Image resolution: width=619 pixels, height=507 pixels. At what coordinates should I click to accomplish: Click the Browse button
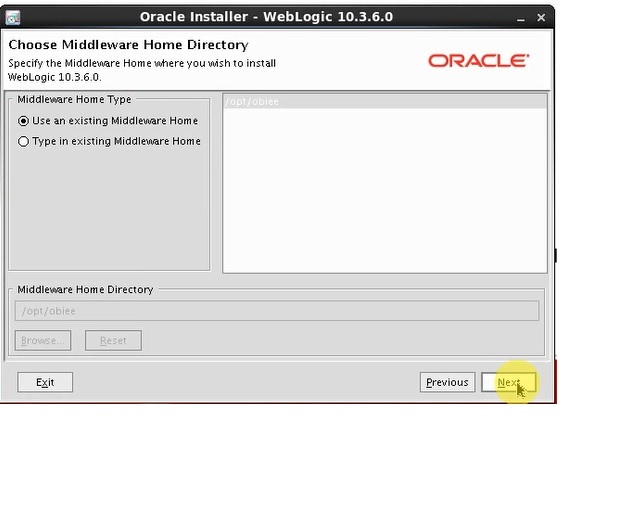pyautogui.click(x=43, y=340)
